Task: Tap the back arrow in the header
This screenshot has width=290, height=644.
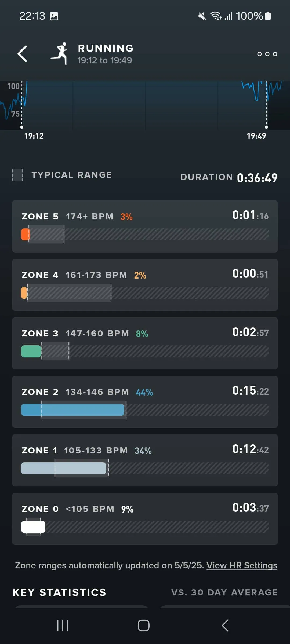Action: 23,54
